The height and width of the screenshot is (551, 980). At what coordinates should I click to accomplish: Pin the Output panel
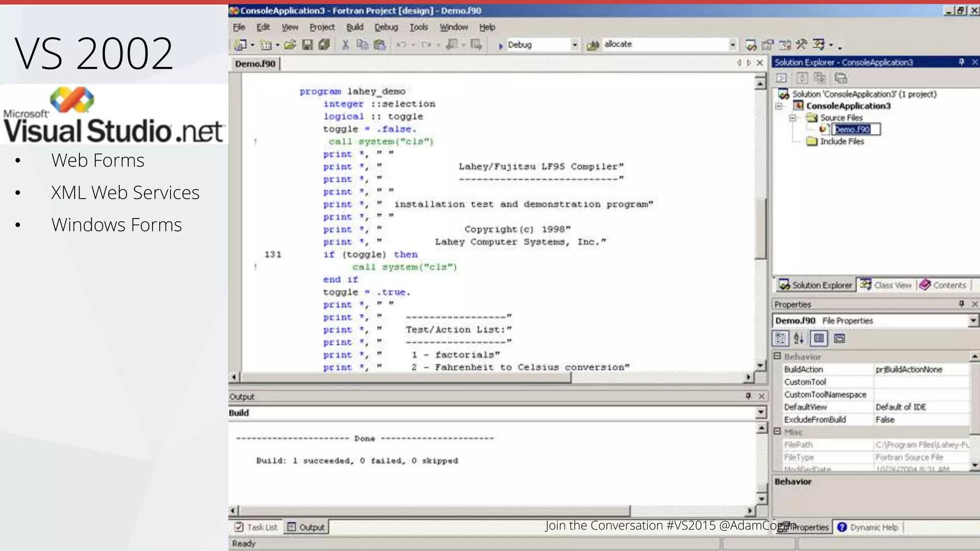pyautogui.click(x=748, y=396)
